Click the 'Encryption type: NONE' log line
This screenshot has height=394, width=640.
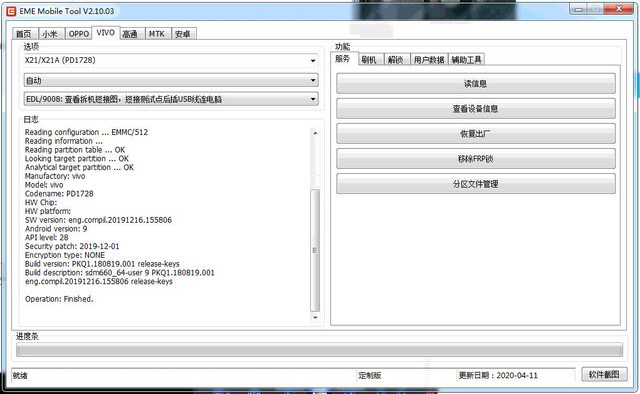(65, 255)
